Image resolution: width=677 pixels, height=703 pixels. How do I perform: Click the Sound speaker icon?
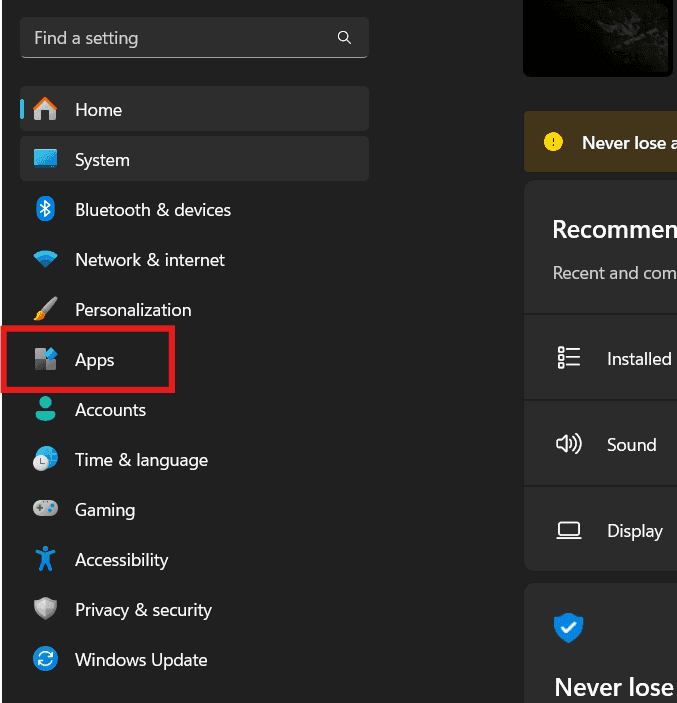click(569, 444)
